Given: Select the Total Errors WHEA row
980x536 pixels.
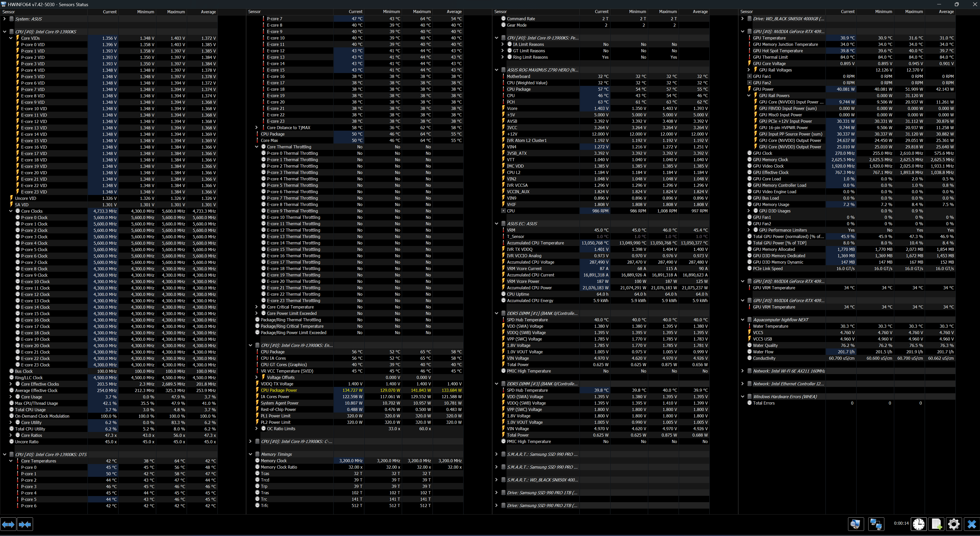Looking at the screenshot, I should [x=764, y=403].
